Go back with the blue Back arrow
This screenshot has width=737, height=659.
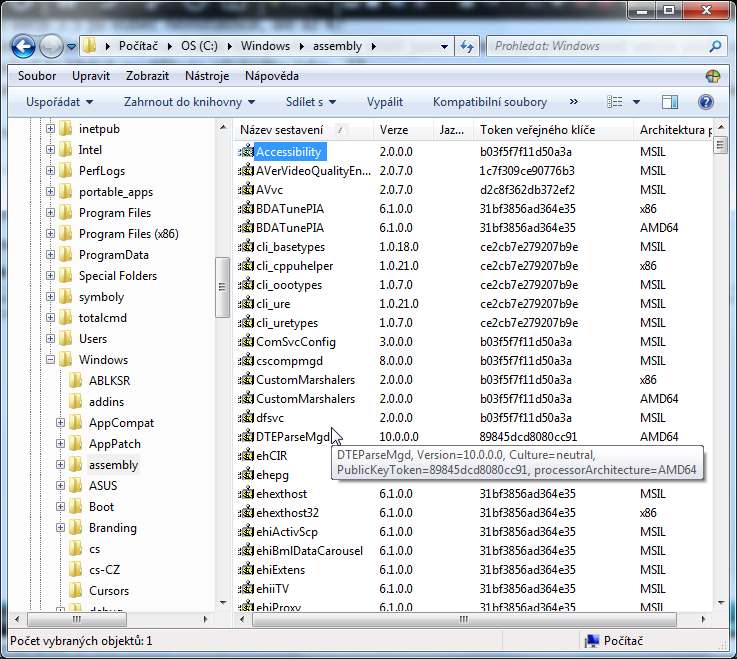[x=23, y=46]
